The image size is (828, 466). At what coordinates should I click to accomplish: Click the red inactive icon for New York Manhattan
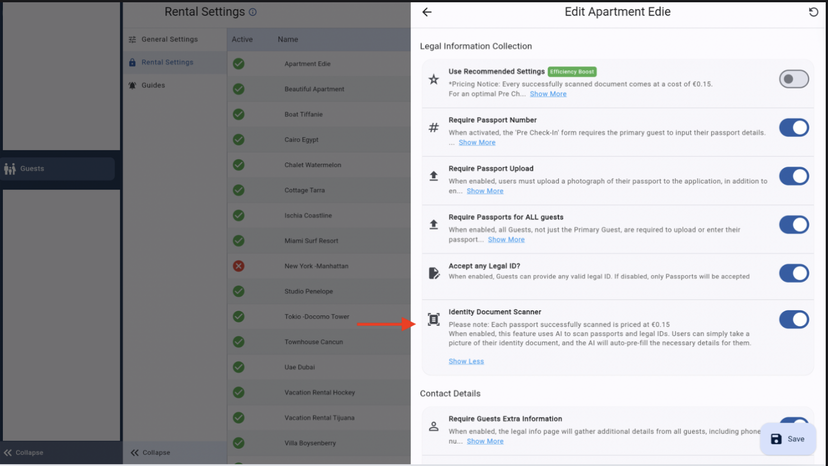(238, 266)
